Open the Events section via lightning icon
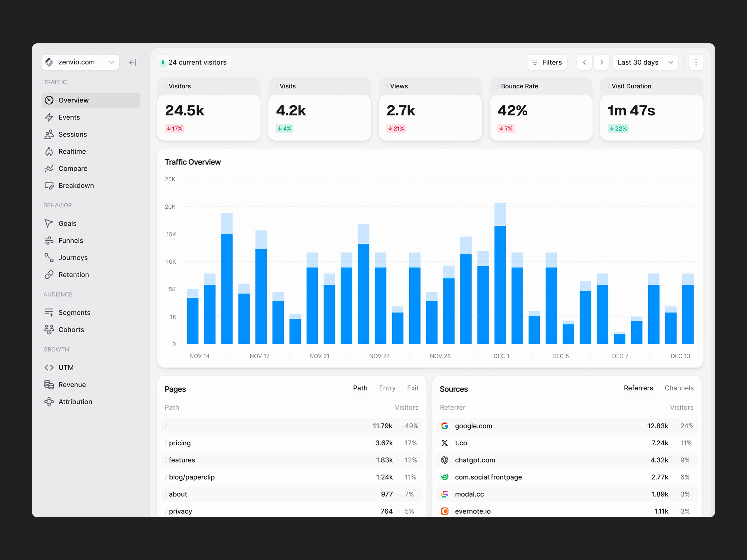747x560 pixels. pyautogui.click(x=49, y=117)
